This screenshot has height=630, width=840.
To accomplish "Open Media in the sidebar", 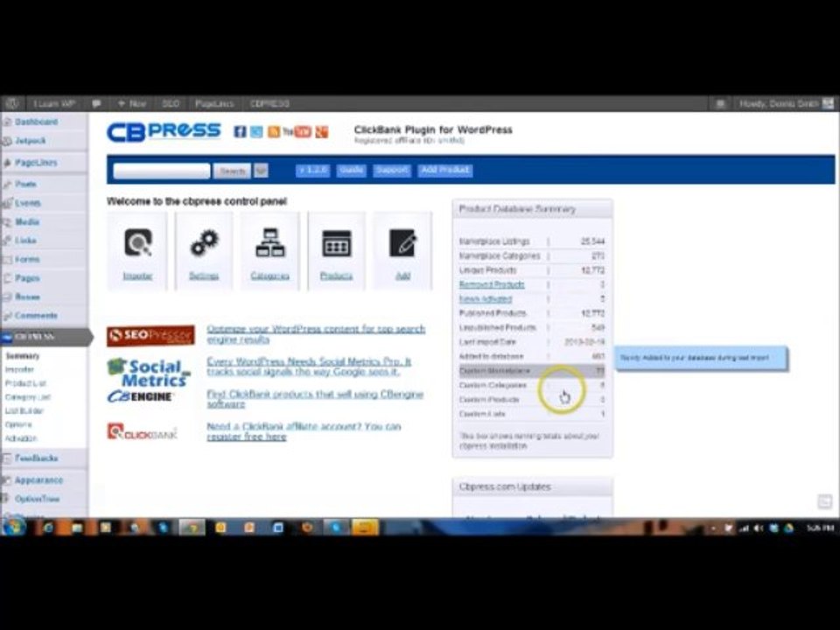I will [x=27, y=221].
